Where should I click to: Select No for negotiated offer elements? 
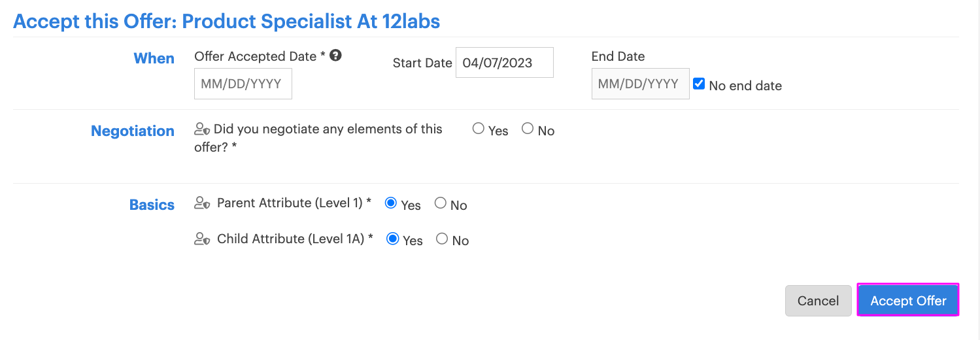[528, 129]
